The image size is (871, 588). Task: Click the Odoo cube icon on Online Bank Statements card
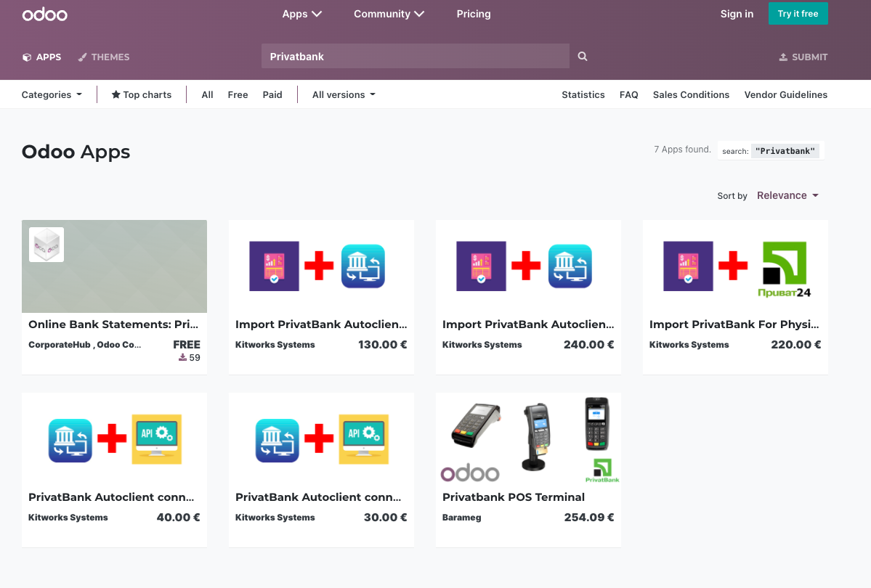click(46, 245)
